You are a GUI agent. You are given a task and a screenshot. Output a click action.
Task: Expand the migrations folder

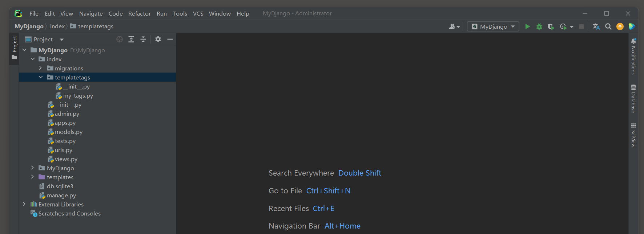(40, 68)
